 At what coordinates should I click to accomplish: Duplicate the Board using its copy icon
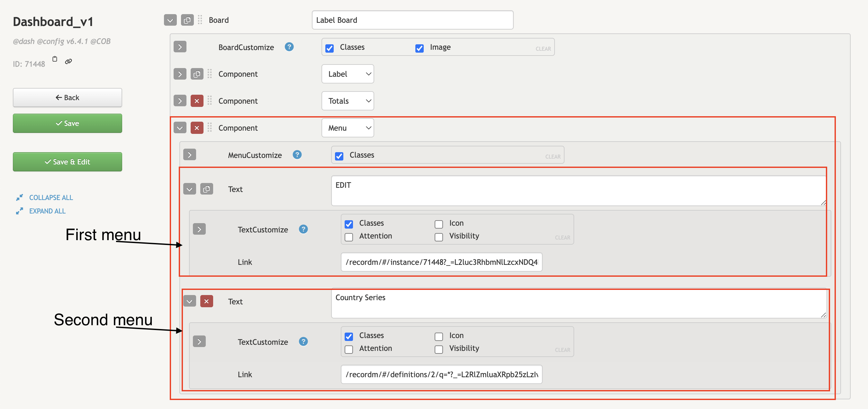click(187, 20)
